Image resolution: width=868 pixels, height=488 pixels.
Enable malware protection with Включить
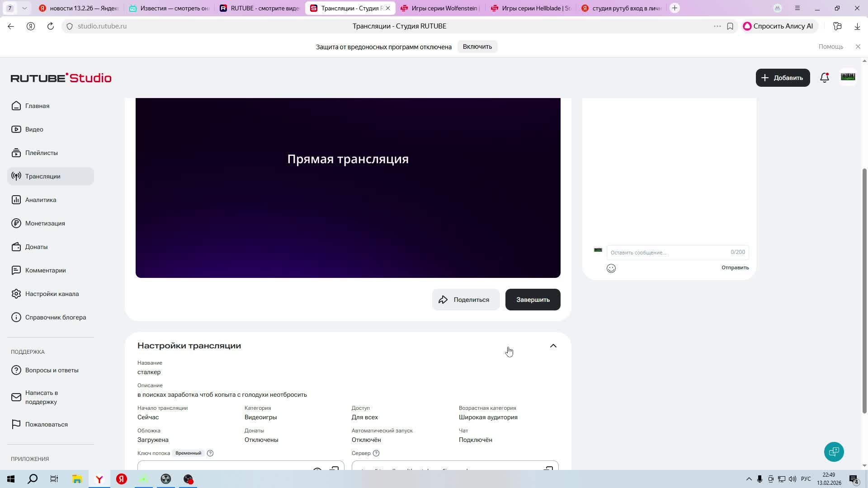[477, 47]
